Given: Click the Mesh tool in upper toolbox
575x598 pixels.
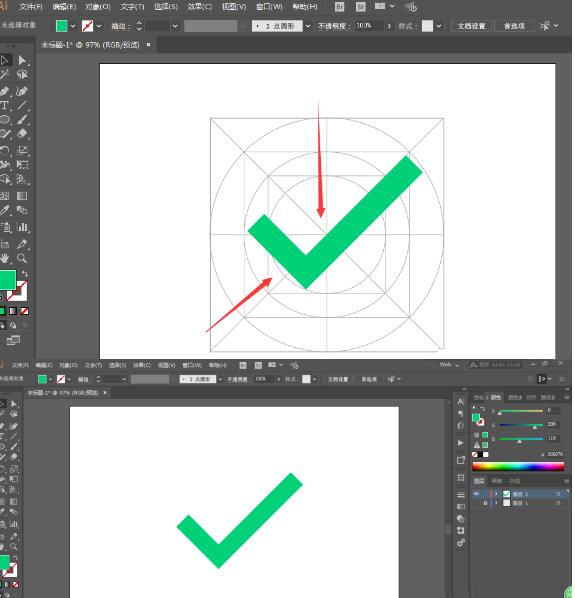Looking at the screenshot, I should click(x=5, y=196).
